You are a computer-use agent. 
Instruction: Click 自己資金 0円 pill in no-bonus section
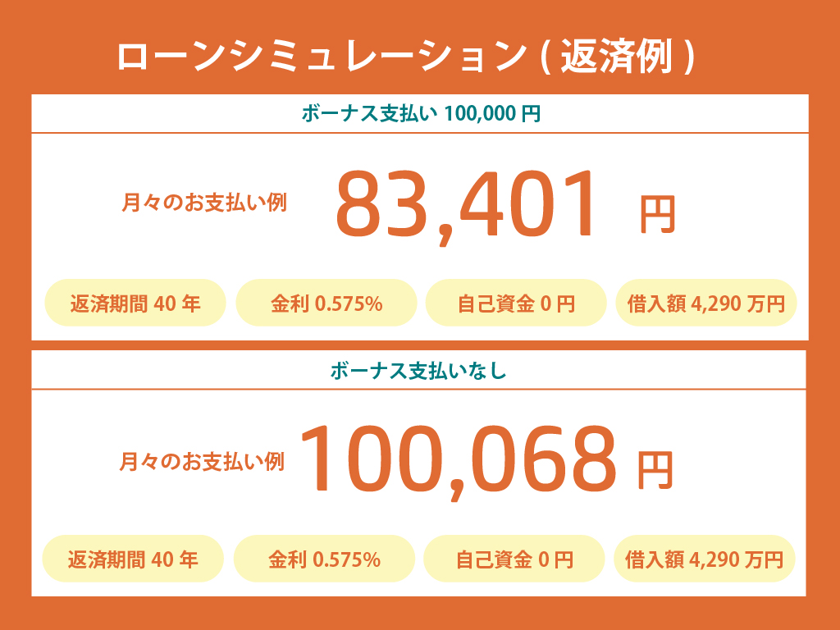514,559
